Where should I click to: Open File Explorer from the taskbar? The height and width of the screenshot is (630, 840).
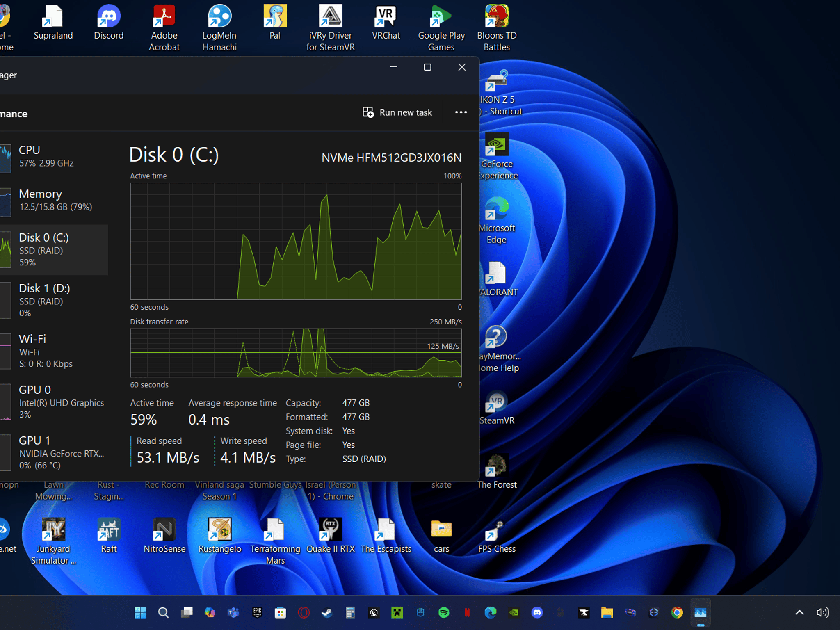[607, 613]
